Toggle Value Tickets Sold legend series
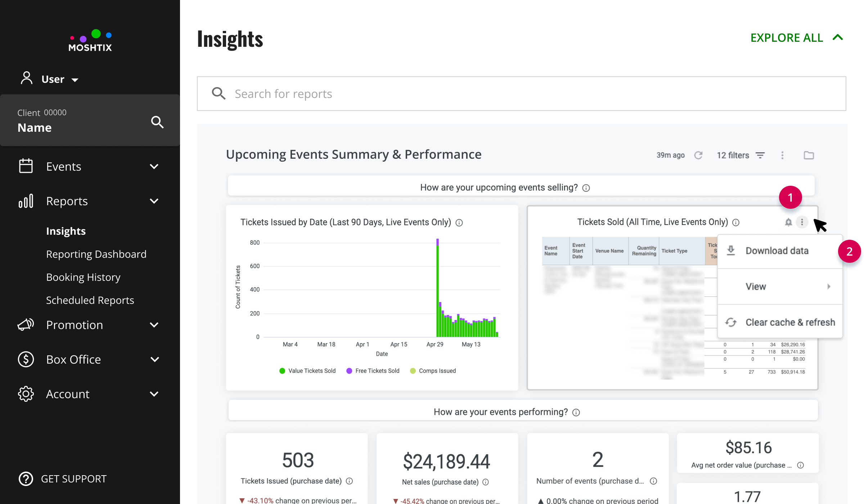This screenshot has width=864, height=504. coord(307,371)
